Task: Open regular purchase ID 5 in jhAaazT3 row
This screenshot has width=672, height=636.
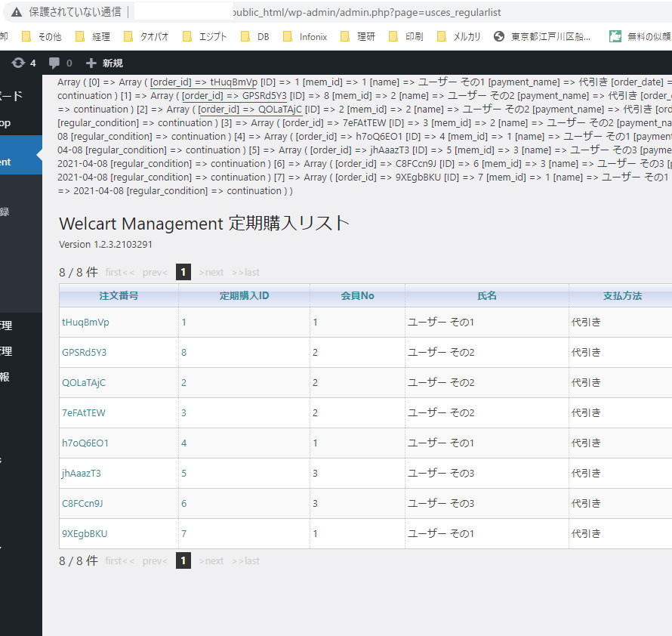Action: 184,473
